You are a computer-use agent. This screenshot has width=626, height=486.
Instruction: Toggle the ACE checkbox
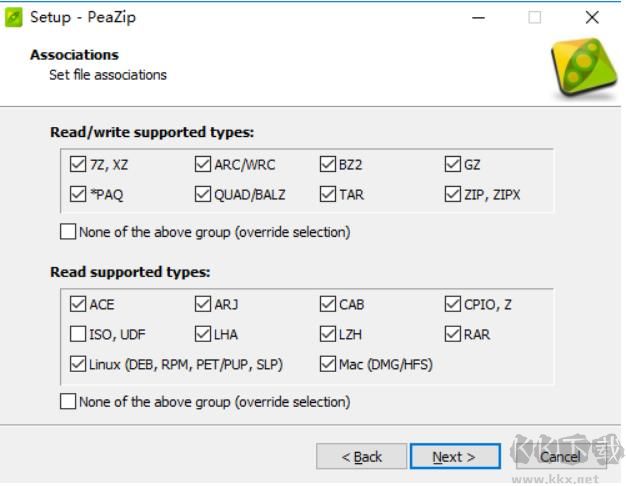click(x=78, y=305)
